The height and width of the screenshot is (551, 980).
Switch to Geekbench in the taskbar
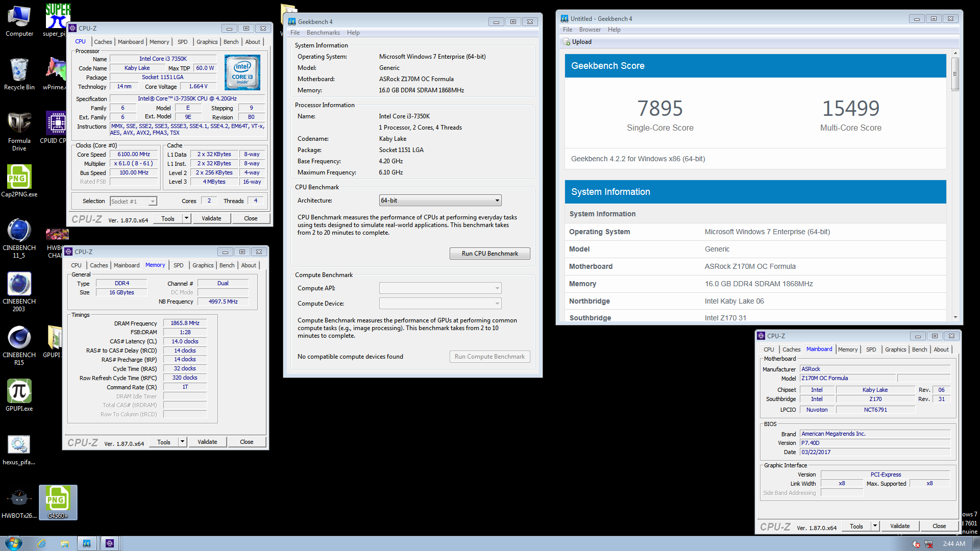(x=87, y=543)
